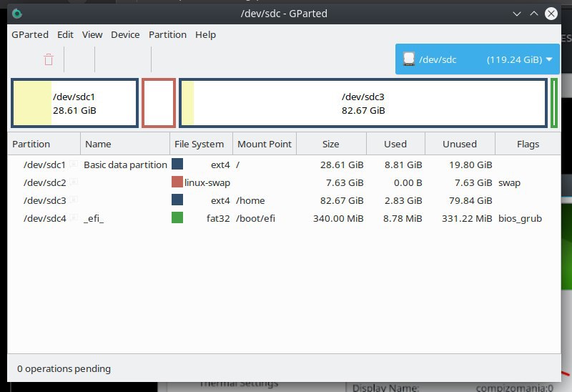Open the Edit menu

click(x=65, y=34)
